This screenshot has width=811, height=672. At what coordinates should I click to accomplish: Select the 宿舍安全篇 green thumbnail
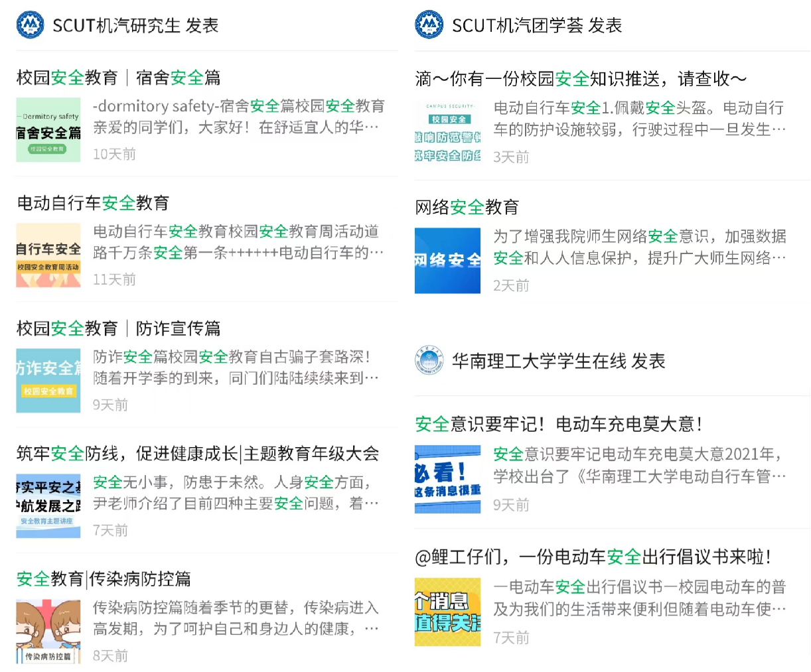click(48, 130)
